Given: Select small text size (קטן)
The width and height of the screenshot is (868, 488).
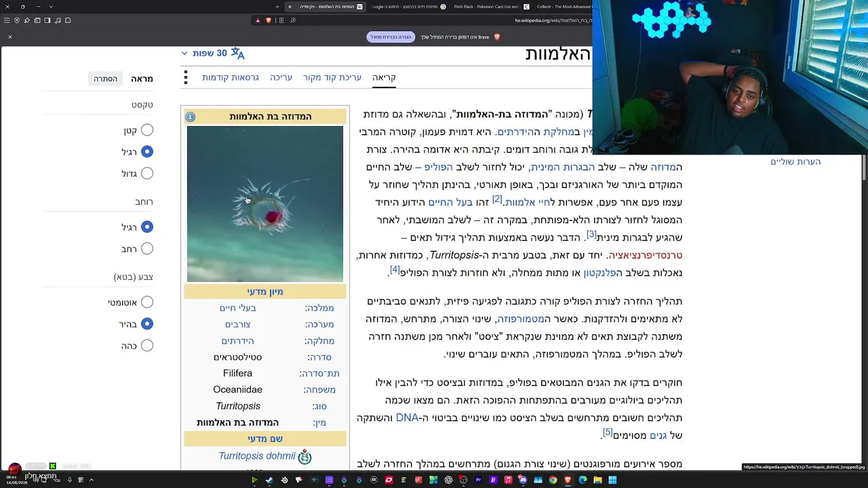Looking at the screenshot, I should (147, 130).
